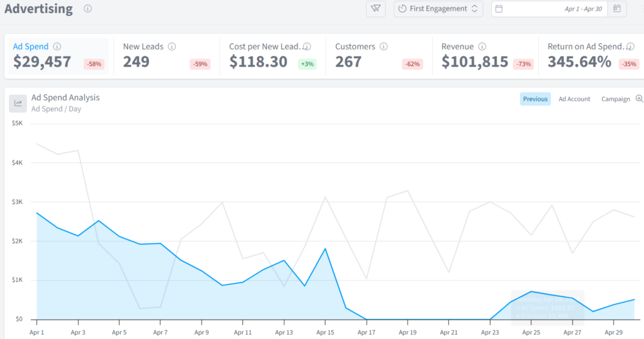The image size is (644, 339).
Task: Click the chart magnifier zoom icon
Action: click(x=640, y=99)
